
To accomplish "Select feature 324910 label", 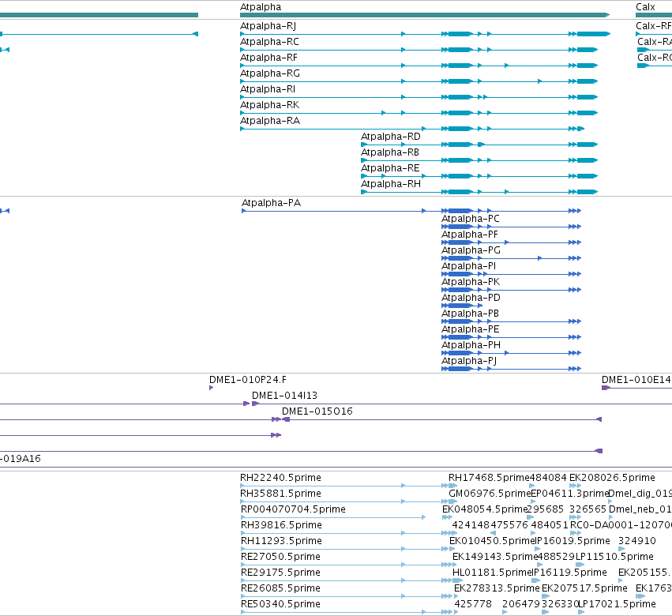I will coord(636,541).
